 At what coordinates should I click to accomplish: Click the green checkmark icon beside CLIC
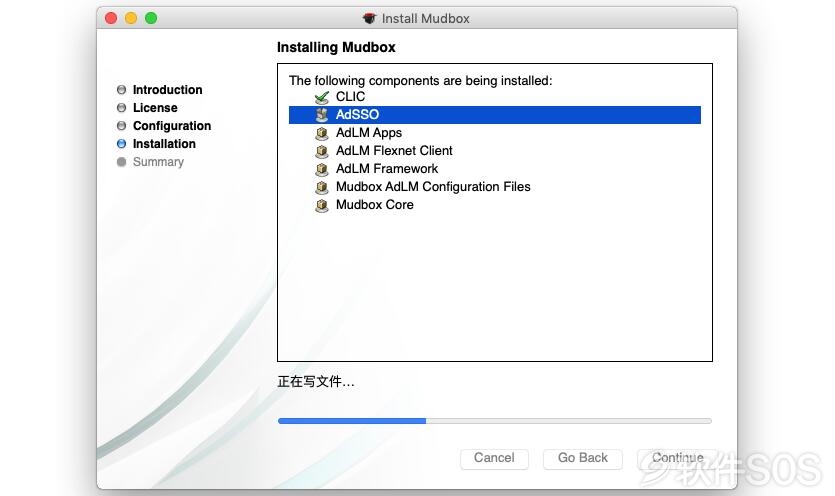pyautogui.click(x=322, y=97)
